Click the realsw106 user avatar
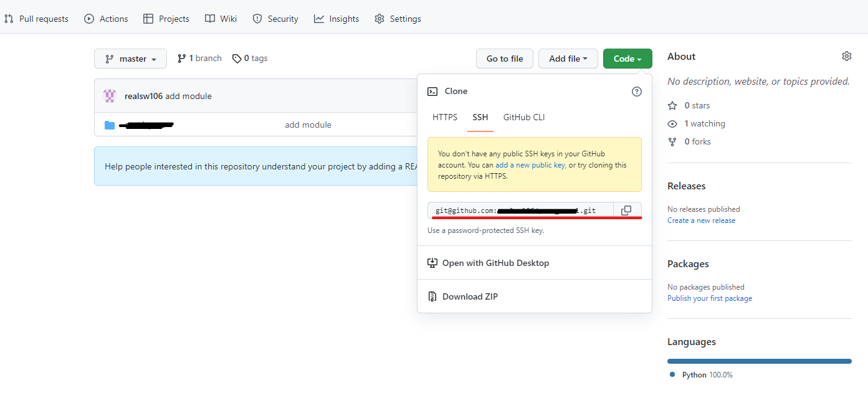Viewport: 868px width, 398px height. tap(110, 96)
